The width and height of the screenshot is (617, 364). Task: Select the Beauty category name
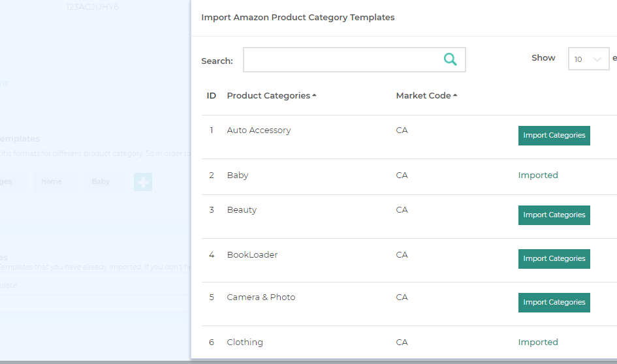[x=242, y=209]
